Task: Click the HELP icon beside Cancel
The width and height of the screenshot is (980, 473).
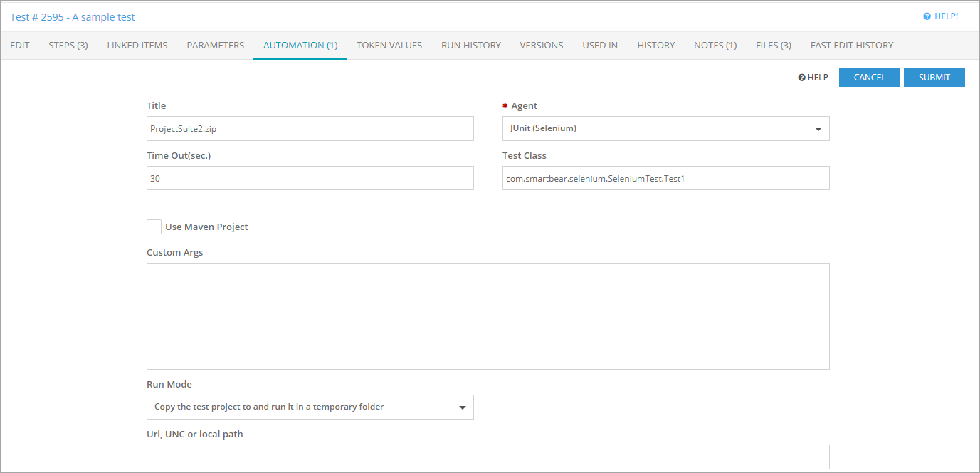Action: tap(801, 78)
